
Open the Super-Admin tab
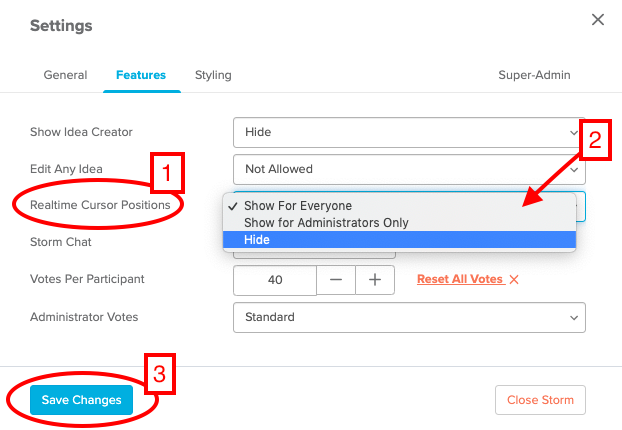(534, 75)
